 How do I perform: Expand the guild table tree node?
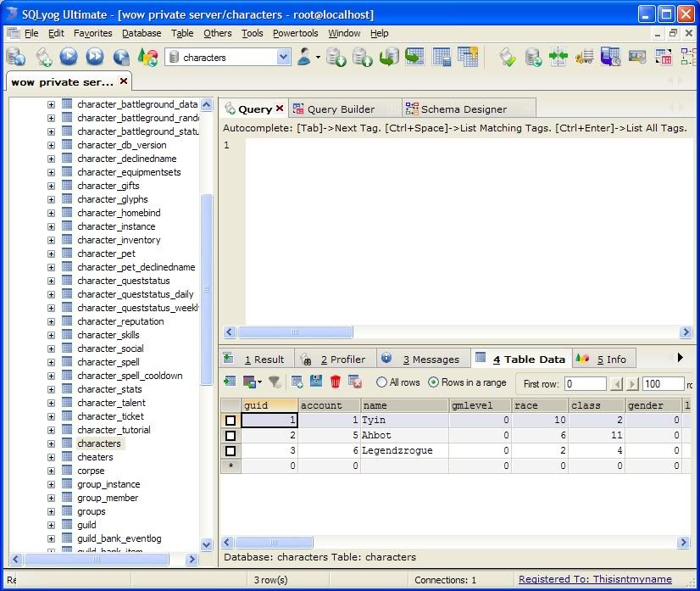[x=52, y=526]
